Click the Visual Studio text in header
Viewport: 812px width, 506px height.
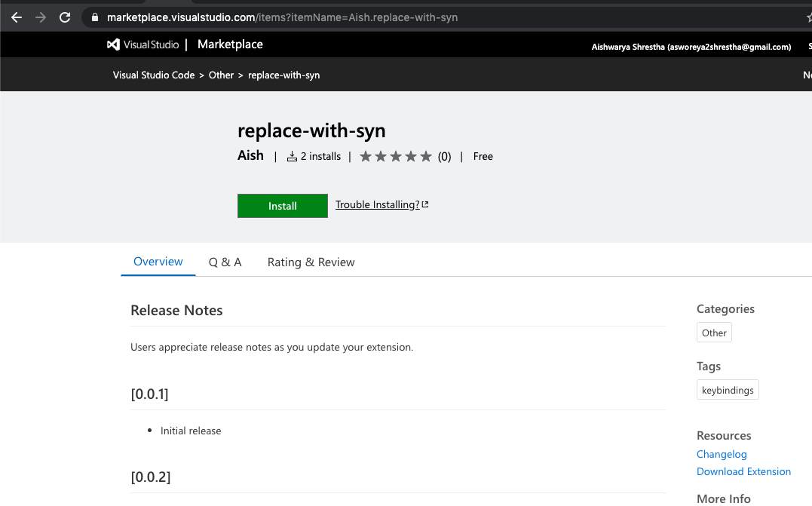pos(151,44)
